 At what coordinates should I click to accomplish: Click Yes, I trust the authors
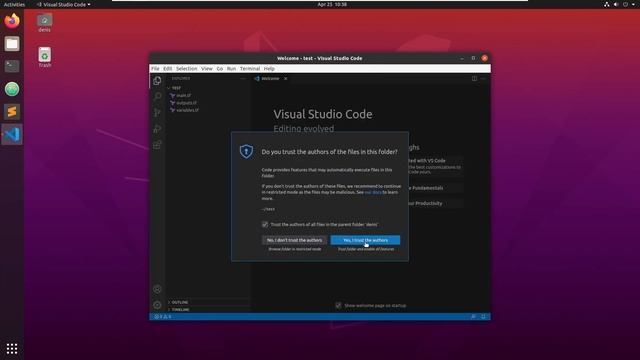365,240
